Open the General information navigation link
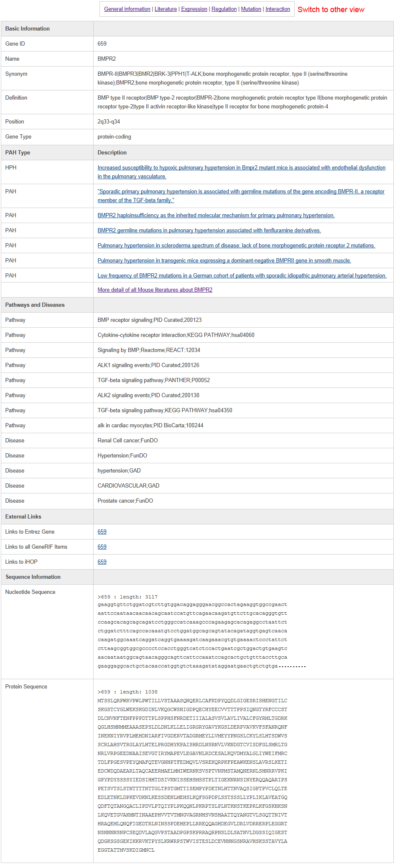 click(x=127, y=9)
